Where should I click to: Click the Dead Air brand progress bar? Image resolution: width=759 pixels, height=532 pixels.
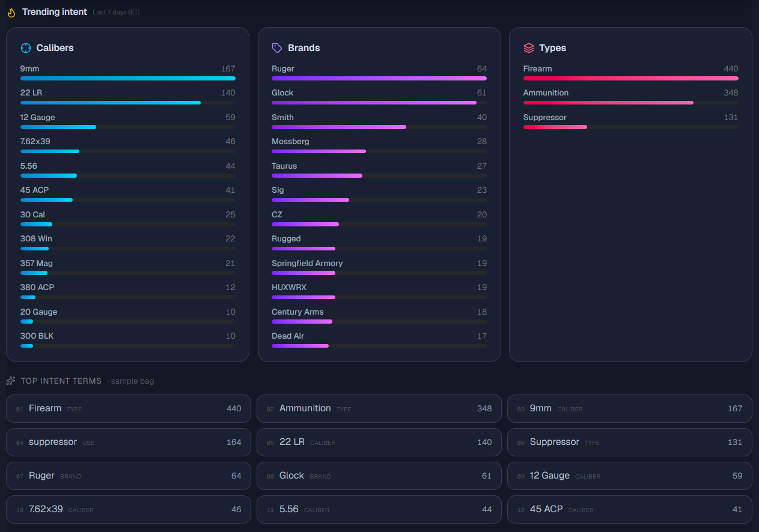(x=379, y=346)
